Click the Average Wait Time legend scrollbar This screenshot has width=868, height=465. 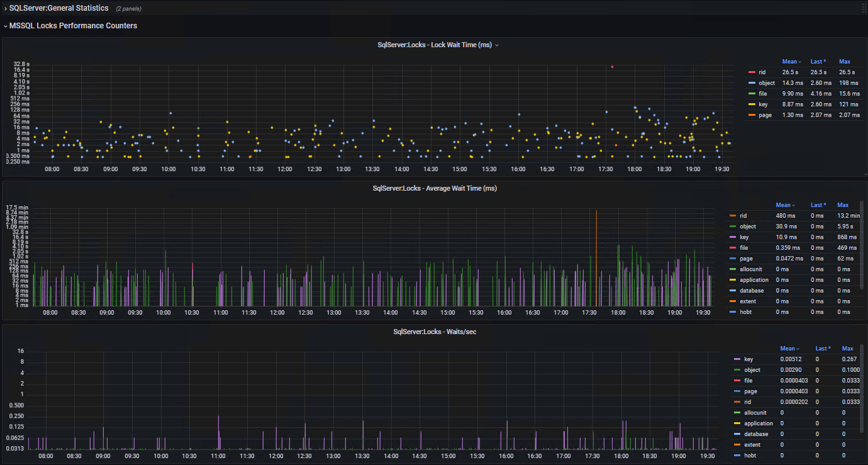[862, 245]
